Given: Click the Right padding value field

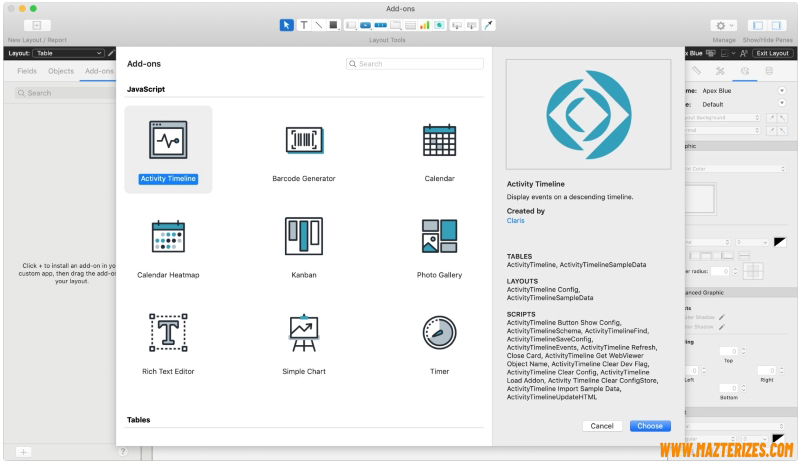Looking at the screenshot, I should 766,370.
